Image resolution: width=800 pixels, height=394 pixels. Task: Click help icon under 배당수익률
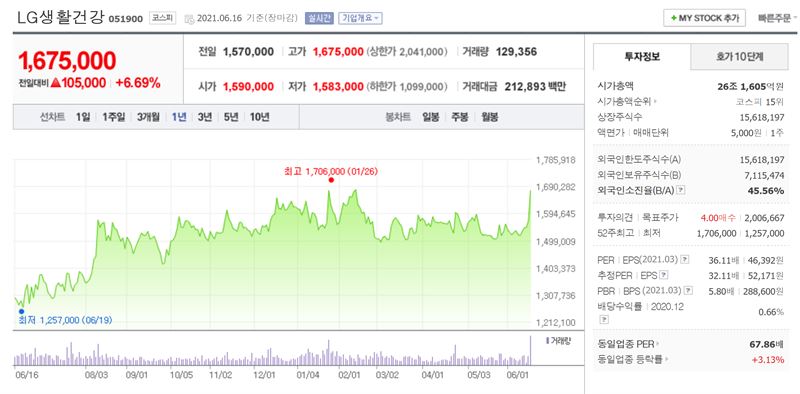pos(604,319)
